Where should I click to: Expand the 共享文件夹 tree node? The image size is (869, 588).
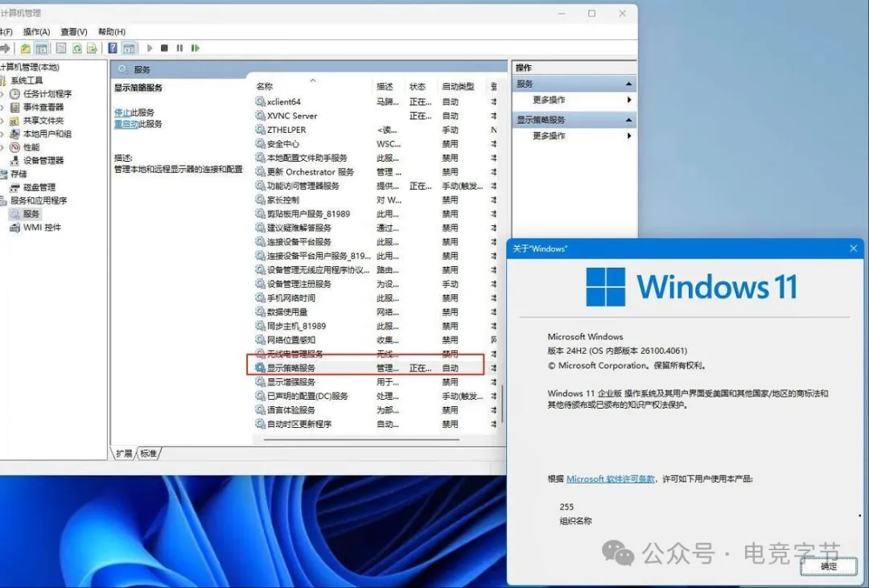pyautogui.click(x=2, y=121)
